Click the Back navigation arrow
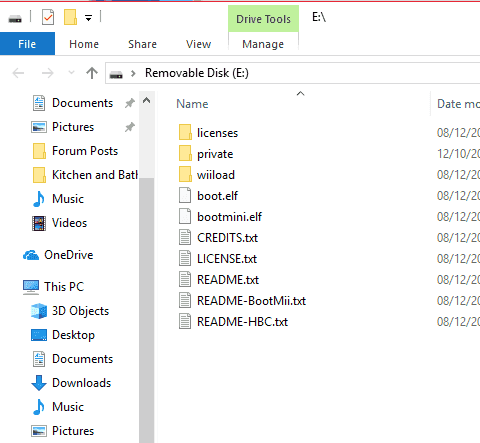 [18, 73]
